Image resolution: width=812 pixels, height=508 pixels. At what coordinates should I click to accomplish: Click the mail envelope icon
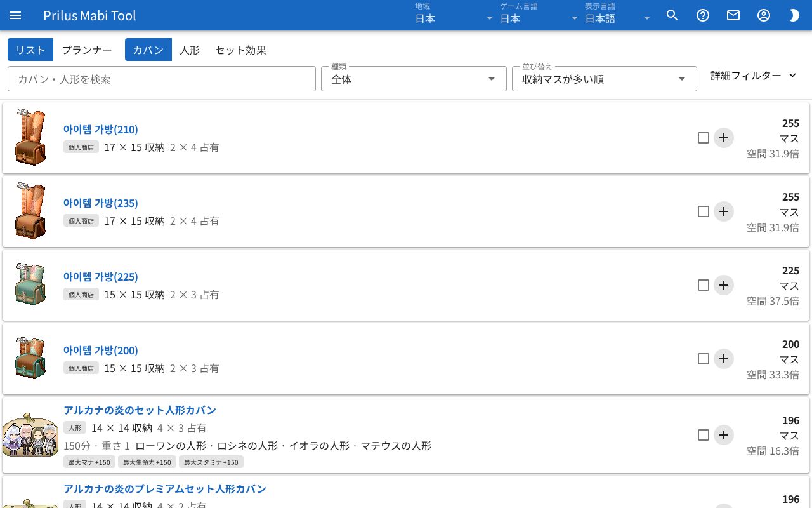pos(733,15)
